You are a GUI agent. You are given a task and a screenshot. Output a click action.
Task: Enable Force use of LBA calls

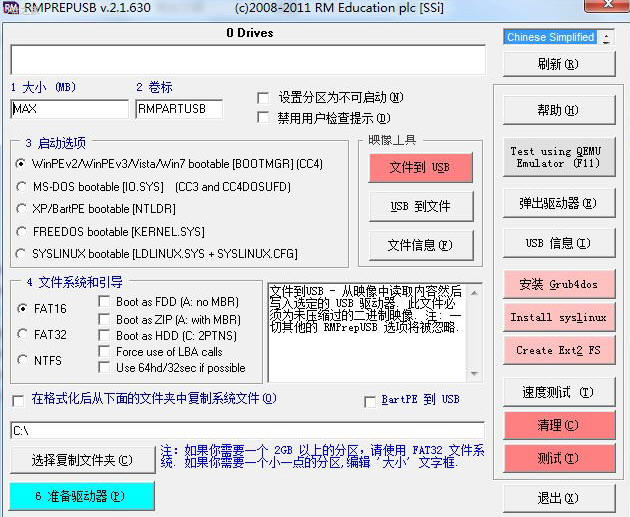(x=105, y=352)
